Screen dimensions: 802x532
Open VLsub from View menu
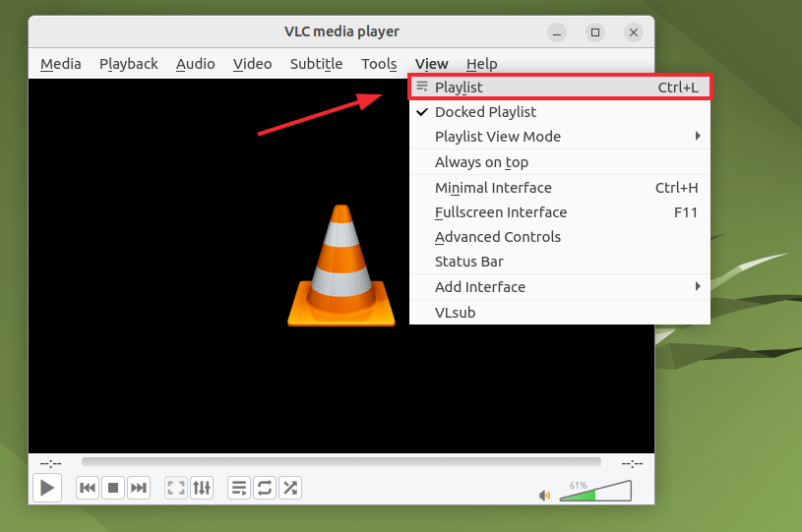560,313
